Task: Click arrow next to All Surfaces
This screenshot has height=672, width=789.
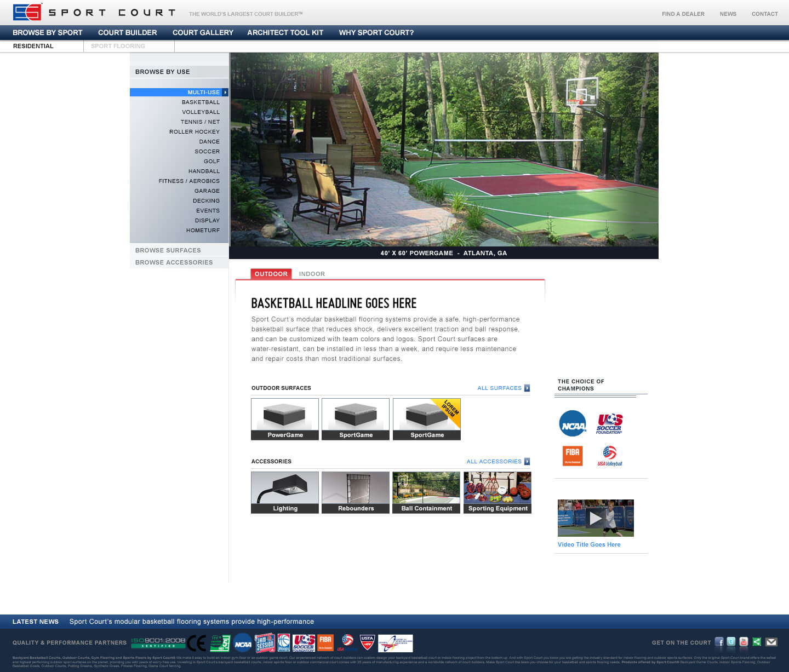Action: [527, 388]
